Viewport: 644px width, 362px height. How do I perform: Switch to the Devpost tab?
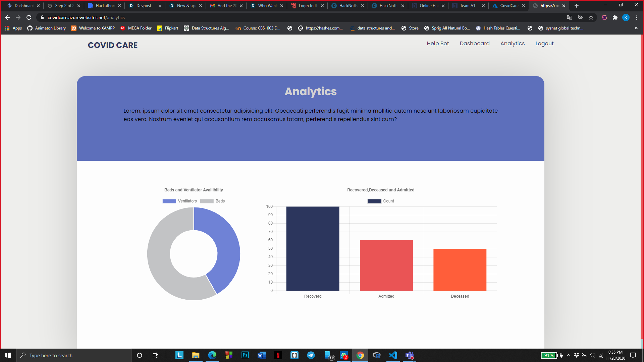pyautogui.click(x=144, y=6)
